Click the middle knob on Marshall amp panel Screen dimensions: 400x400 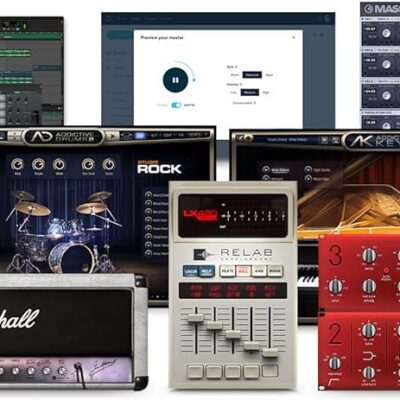tap(31, 371)
